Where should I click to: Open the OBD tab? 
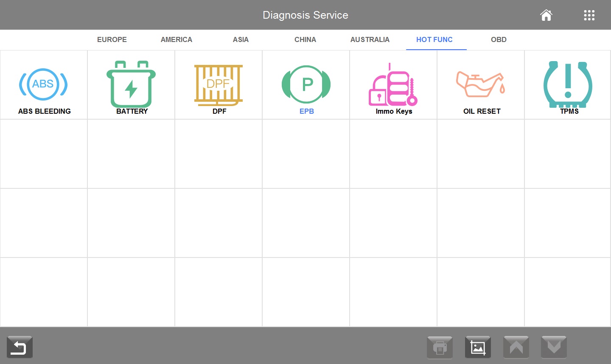pos(499,39)
